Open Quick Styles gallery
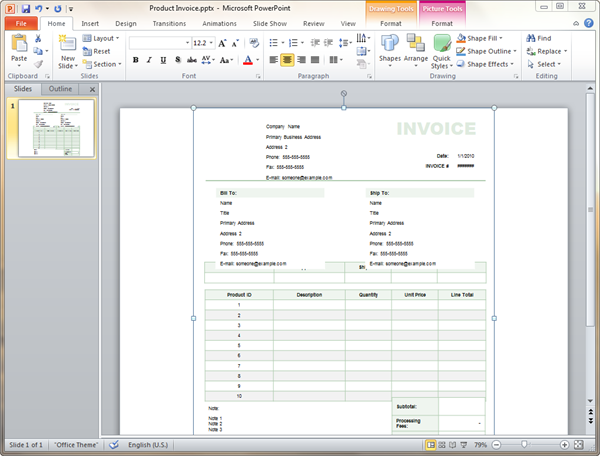The height and width of the screenshot is (456, 600). (441, 48)
